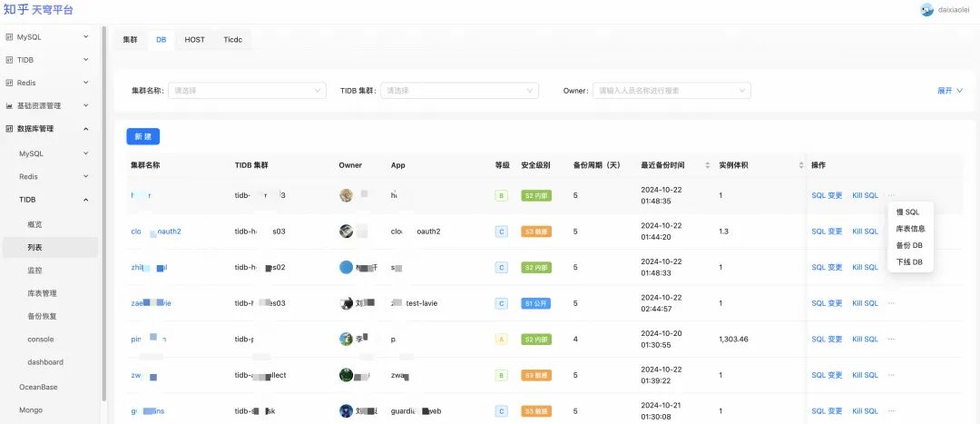Click the daixiaolei user avatar
980x424 pixels.
[x=926, y=9]
